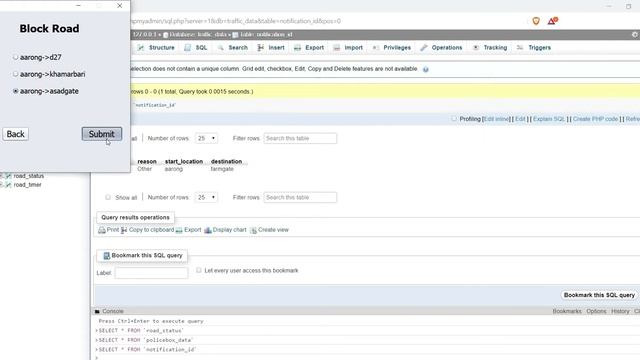Click the Explain SQL link
This screenshot has width=640, height=360.
click(549, 119)
